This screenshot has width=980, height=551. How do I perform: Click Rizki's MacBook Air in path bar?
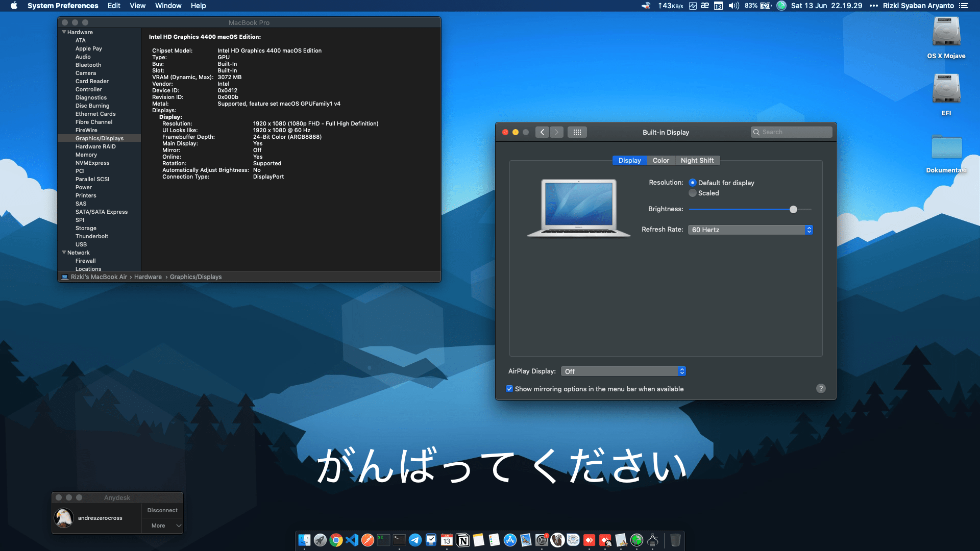tap(99, 277)
